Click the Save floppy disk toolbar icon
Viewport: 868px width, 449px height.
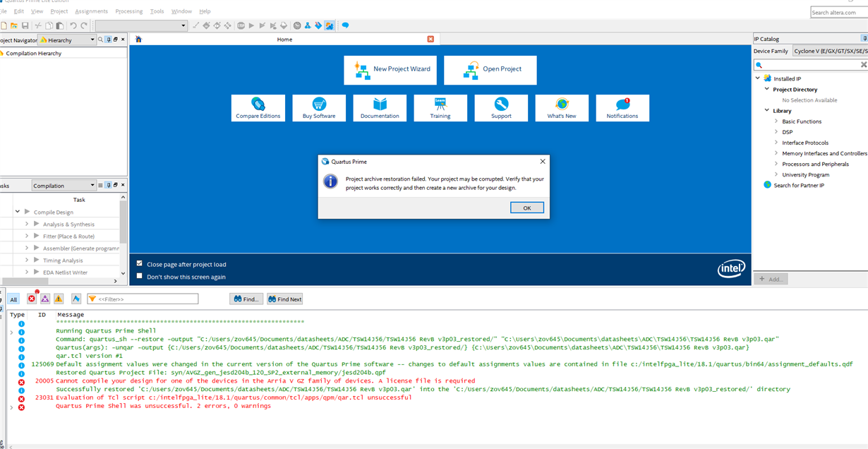[x=25, y=25]
